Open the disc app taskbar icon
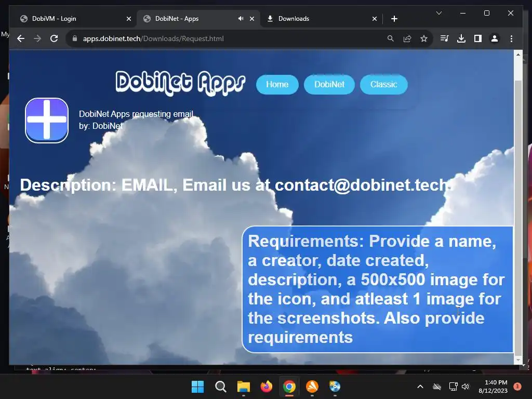This screenshot has width=532, height=399. point(335,387)
